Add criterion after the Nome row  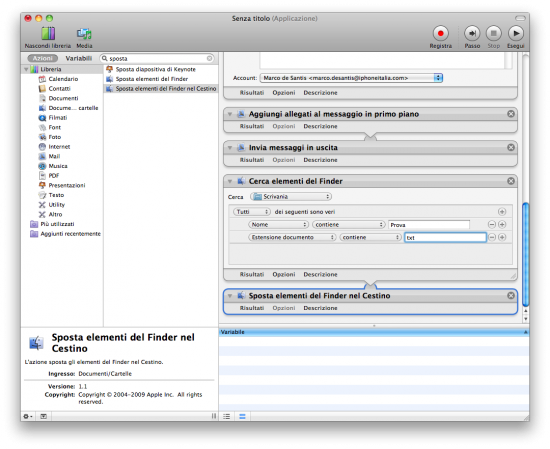tap(502, 224)
